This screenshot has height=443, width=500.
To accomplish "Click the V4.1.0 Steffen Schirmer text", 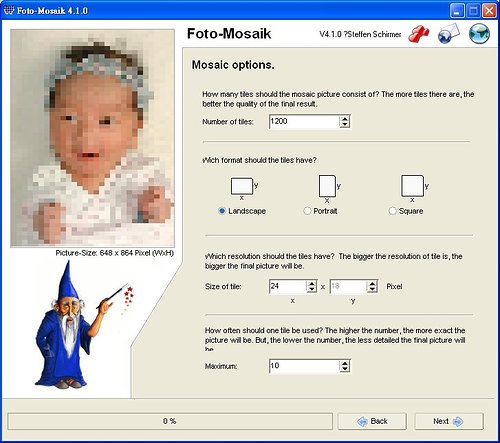I will pyautogui.click(x=360, y=34).
